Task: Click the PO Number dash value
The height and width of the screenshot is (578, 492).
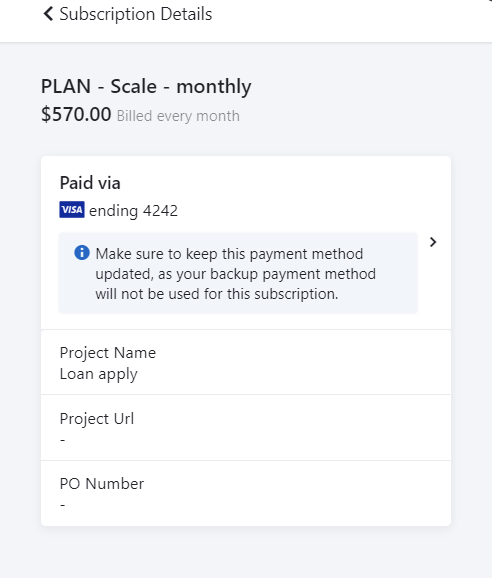Action: (63, 505)
